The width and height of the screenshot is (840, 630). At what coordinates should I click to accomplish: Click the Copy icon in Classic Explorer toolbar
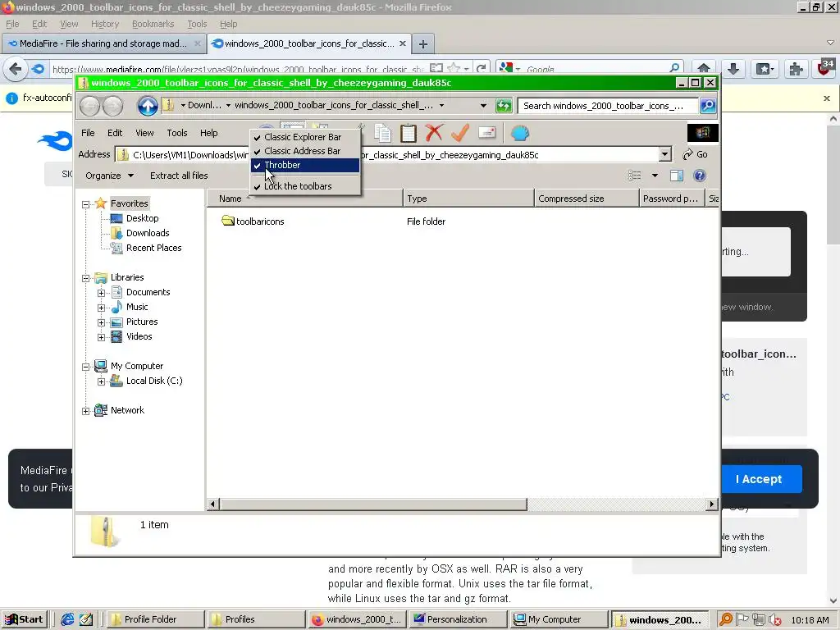[x=382, y=133]
